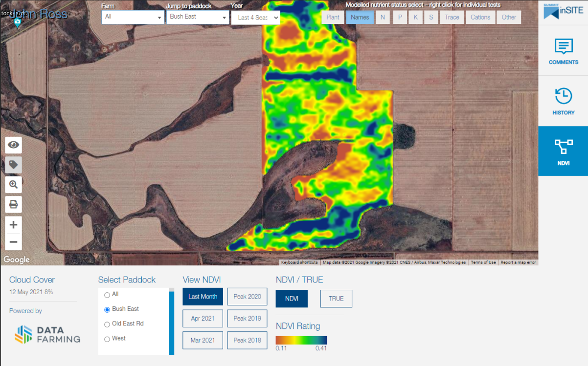Screen dimensions: 588x366
Task: Expand the Farm dropdown
Action: click(x=133, y=17)
